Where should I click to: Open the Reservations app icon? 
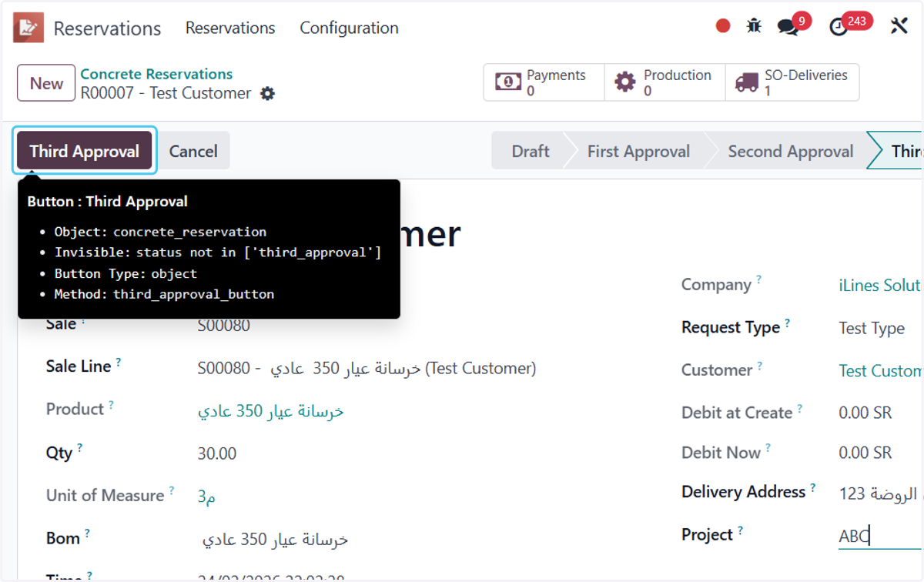[28, 28]
